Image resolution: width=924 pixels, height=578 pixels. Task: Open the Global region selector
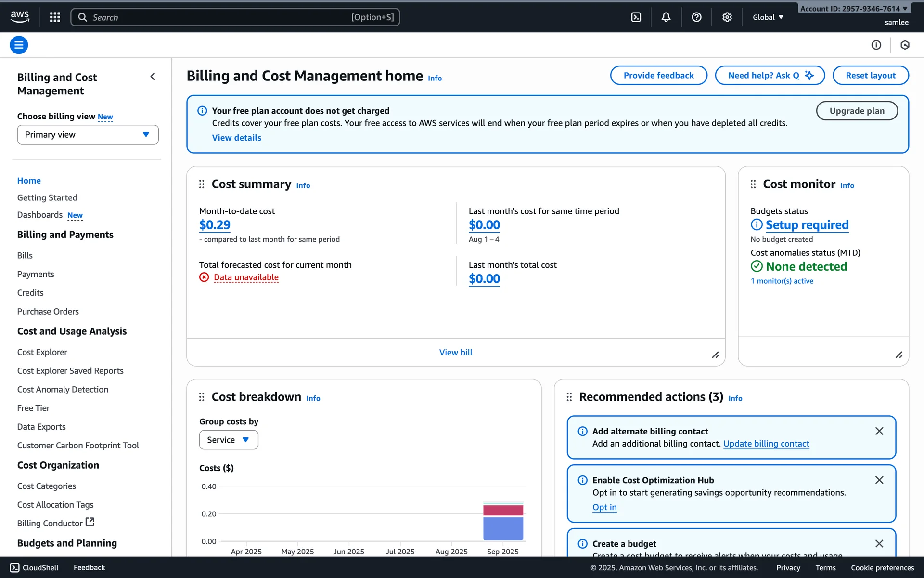point(768,17)
